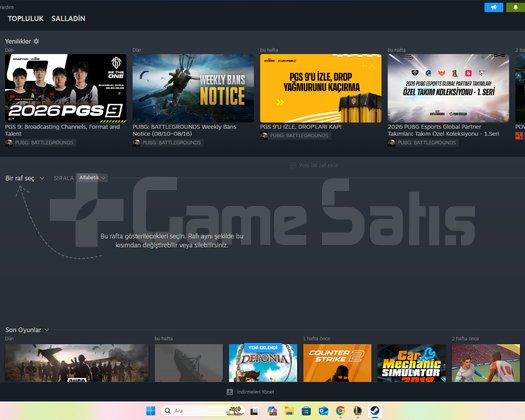Click the blue megaphone announcements button

(x=494, y=7)
